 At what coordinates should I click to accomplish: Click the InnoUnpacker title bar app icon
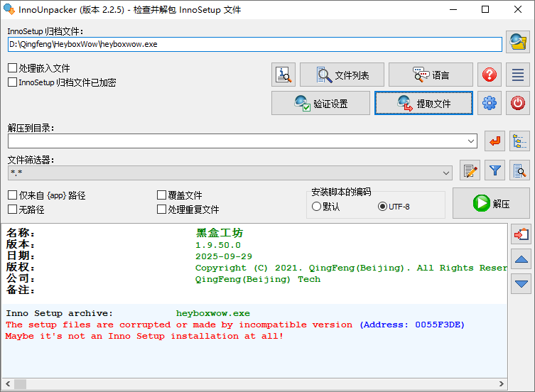coord(9,9)
